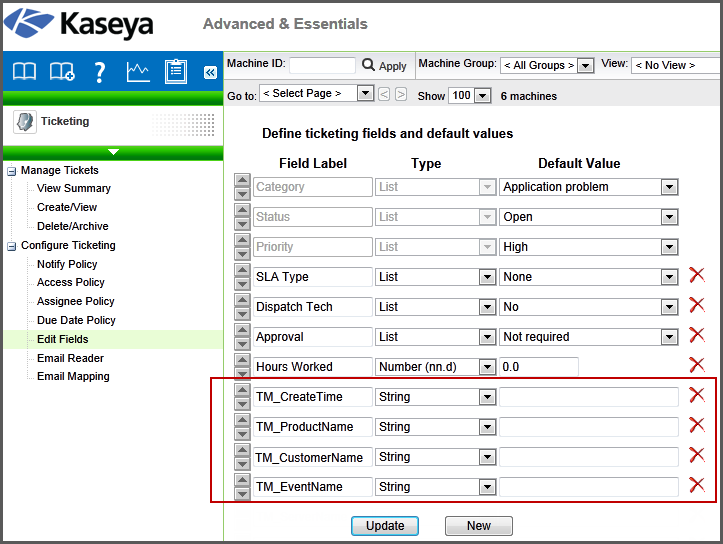Open the chart statistics icon
Viewport: 723px width, 544px height.
(x=138, y=71)
